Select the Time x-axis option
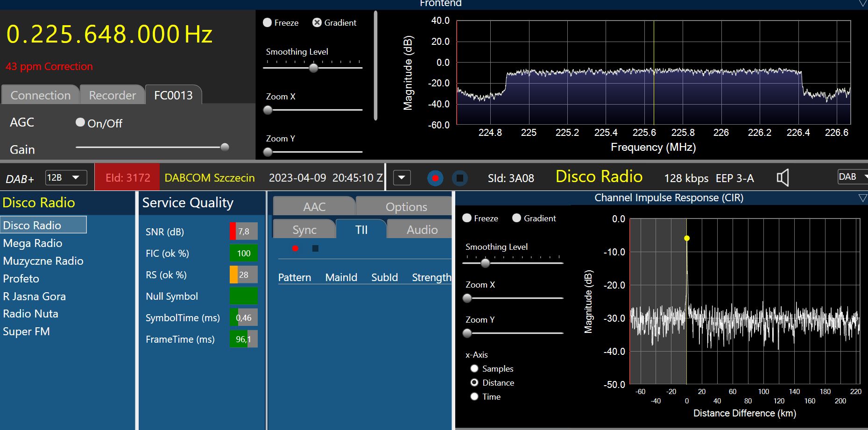 pos(474,396)
